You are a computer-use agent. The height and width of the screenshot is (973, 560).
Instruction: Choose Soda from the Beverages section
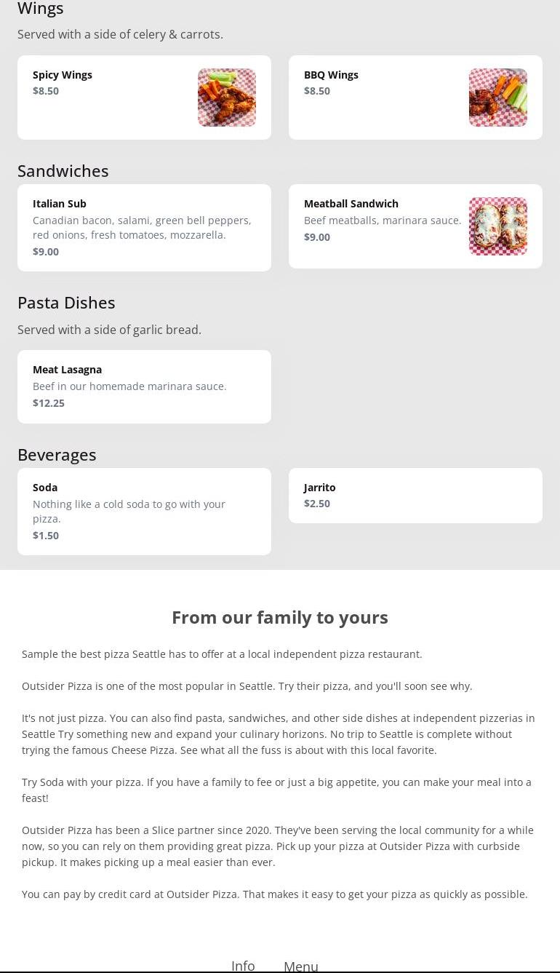click(x=144, y=511)
